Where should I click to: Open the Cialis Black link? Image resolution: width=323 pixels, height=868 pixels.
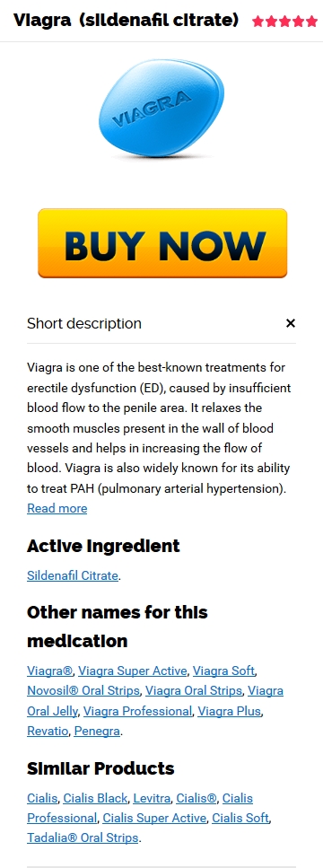pyautogui.click(x=95, y=798)
